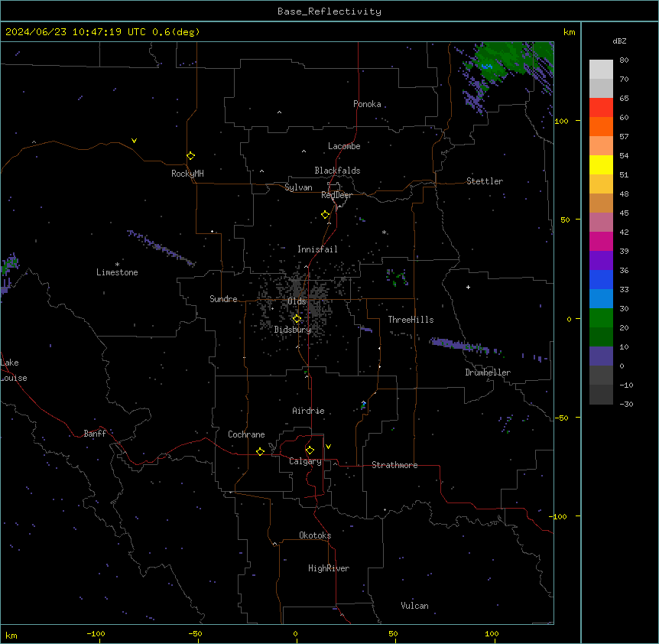Viewport: 659px width, 644px height.
Task: Click the yellow radar marker near Olds
Action: click(x=297, y=318)
